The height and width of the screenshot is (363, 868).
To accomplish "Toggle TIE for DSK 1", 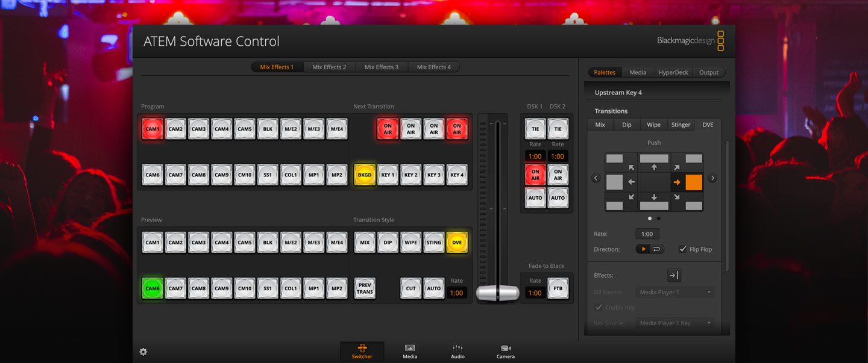I will click(535, 128).
